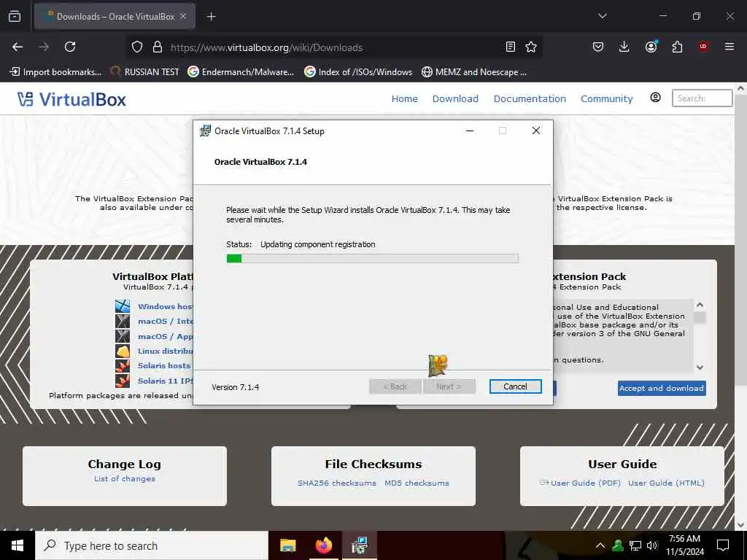The height and width of the screenshot is (560, 747).
Task: Open the network tray icon
Action: pos(635,545)
